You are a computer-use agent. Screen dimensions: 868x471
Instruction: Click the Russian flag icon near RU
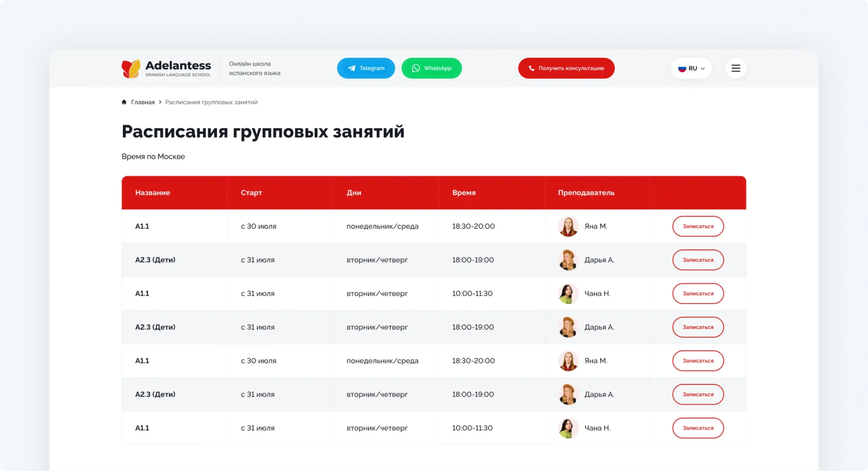coord(682,68)
